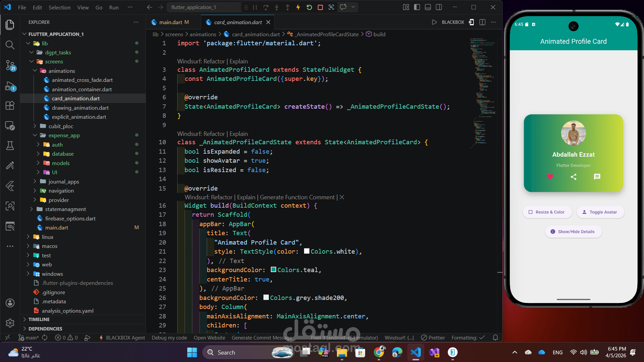Viewport: 644px width, 362px height.
Task: Tap the share icon on the profile card
Action: (574, 176)
